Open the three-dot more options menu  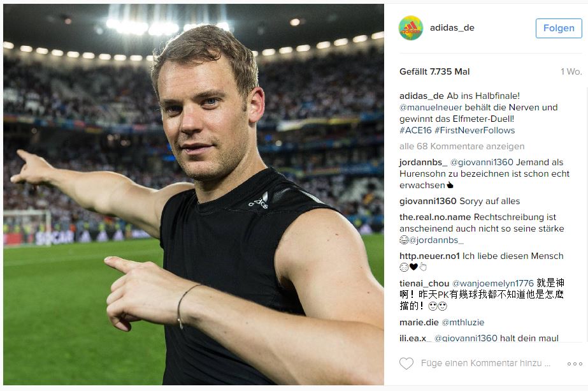coord(575,364)
